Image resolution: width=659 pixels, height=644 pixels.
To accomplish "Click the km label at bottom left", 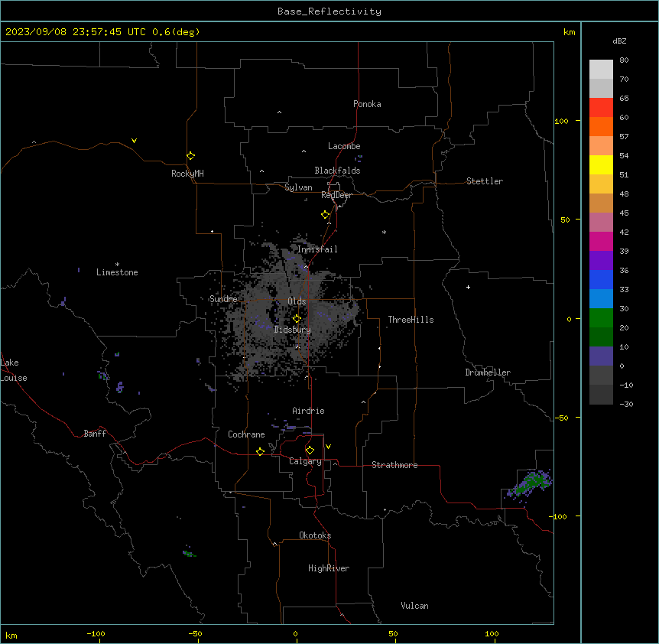I will (x=11, y=636).
